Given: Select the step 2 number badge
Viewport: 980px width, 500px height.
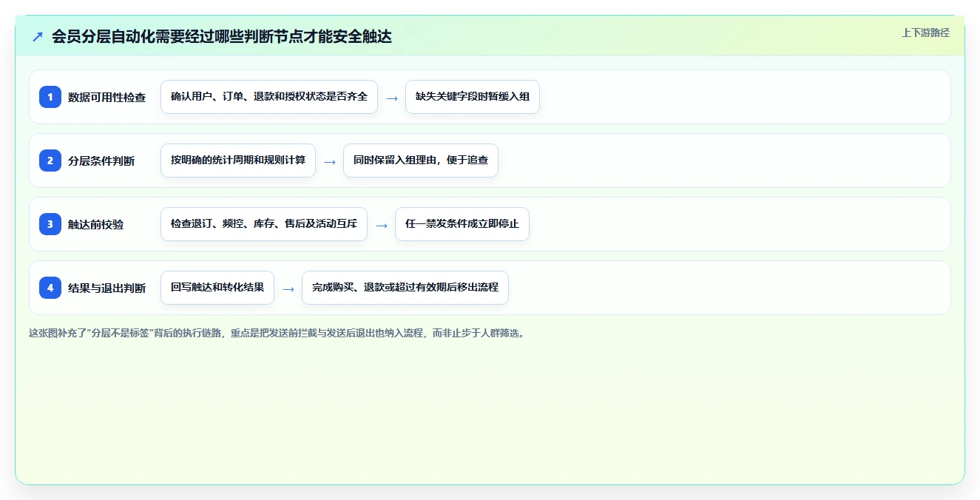Looking at the screenshot, I should point(50,161).
